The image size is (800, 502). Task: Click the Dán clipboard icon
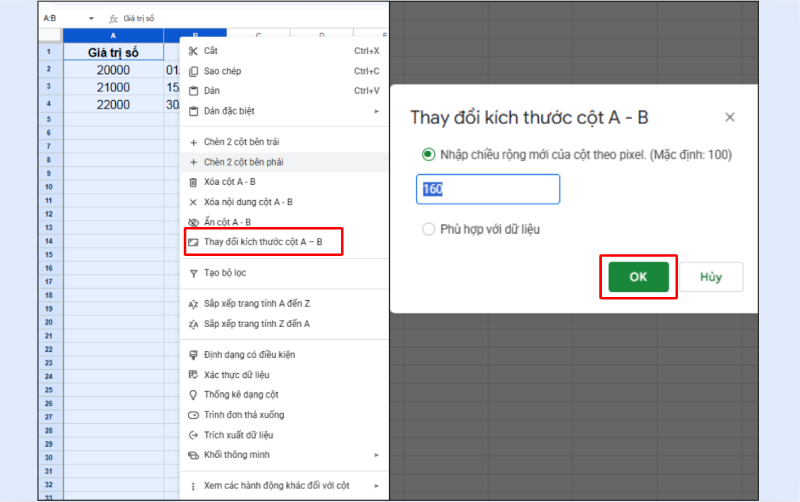193,91
